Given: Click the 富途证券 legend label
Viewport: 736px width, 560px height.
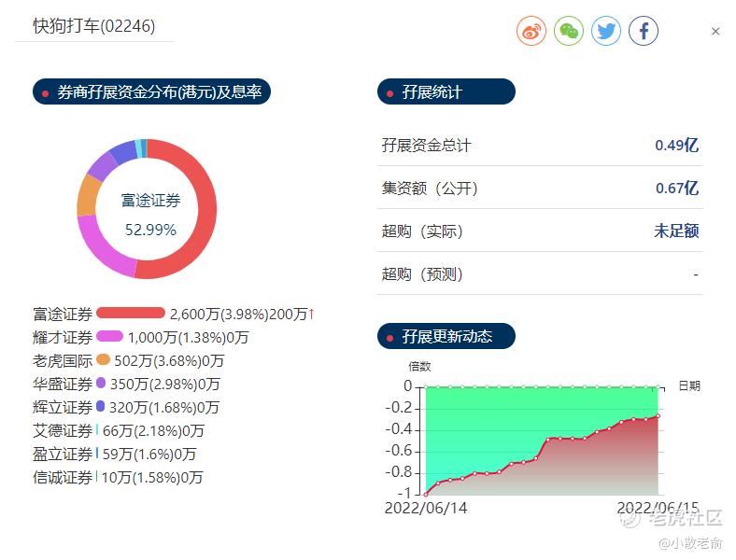Looking at the screenshot, I should (x=63, y=314).
